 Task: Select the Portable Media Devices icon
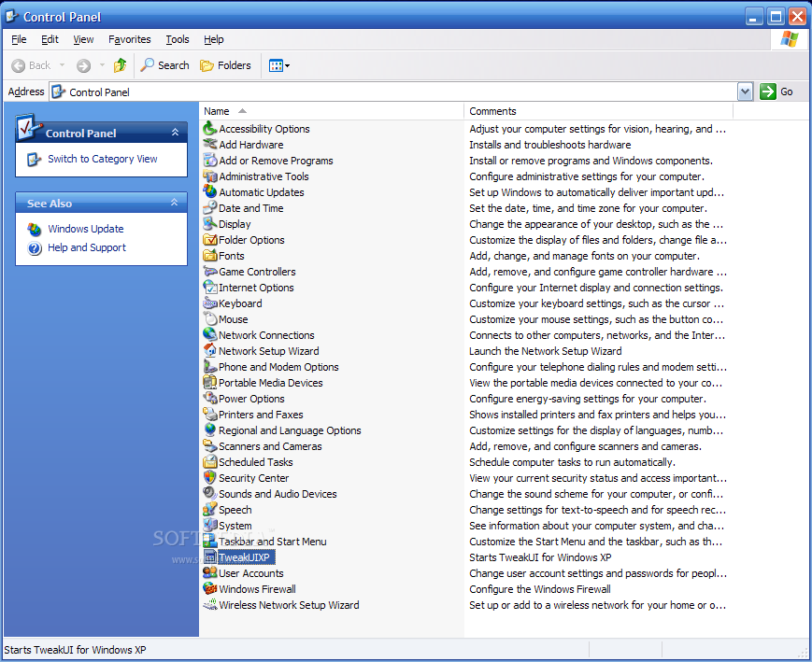[x=209, y=383]
